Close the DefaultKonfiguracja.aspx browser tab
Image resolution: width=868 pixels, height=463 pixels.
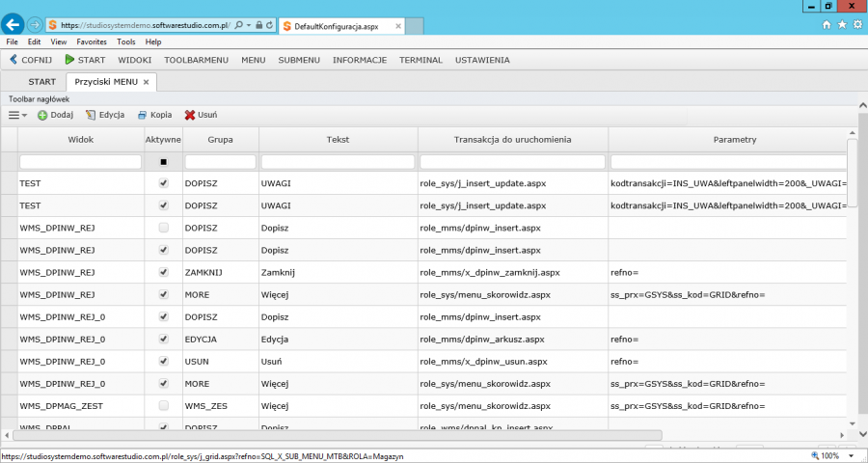pyautogui.click(x=397, y=26)
